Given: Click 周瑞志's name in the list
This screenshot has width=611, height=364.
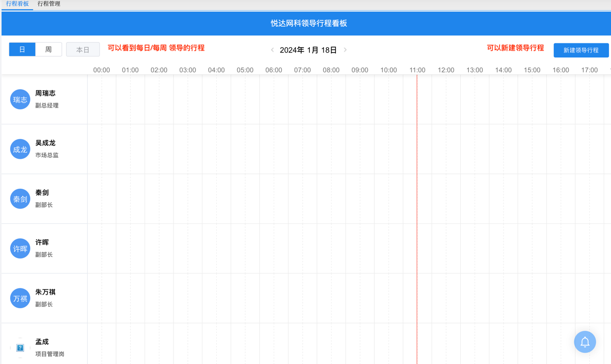Looking at the screenshot, I should pos(45,93).
